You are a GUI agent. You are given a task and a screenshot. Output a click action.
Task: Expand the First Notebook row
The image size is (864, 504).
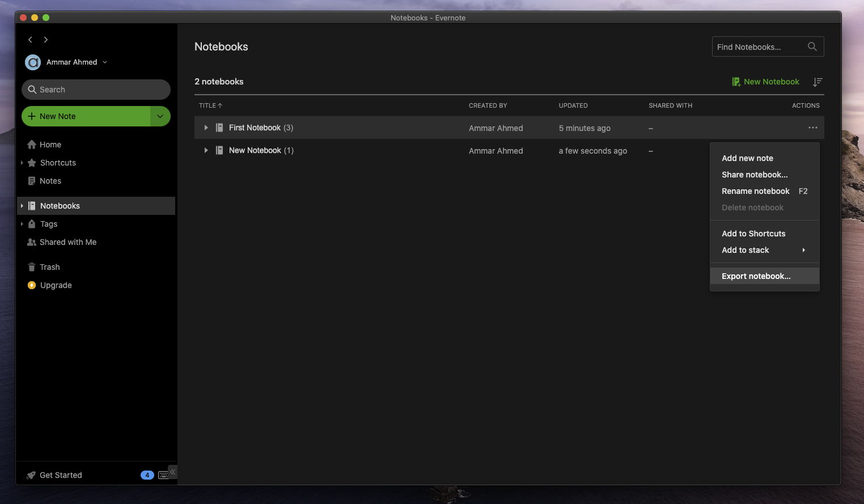pos(206,128)
